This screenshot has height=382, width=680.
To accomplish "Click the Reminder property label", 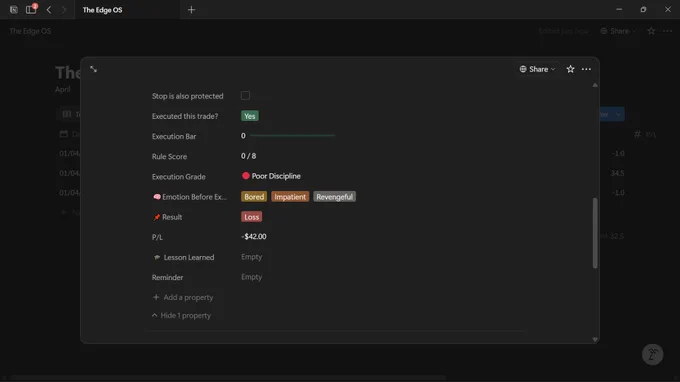I will (167, 278).
